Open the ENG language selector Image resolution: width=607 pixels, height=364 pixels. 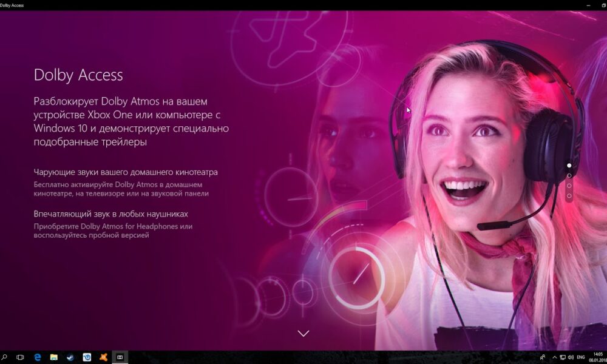(x=581, y=357)
